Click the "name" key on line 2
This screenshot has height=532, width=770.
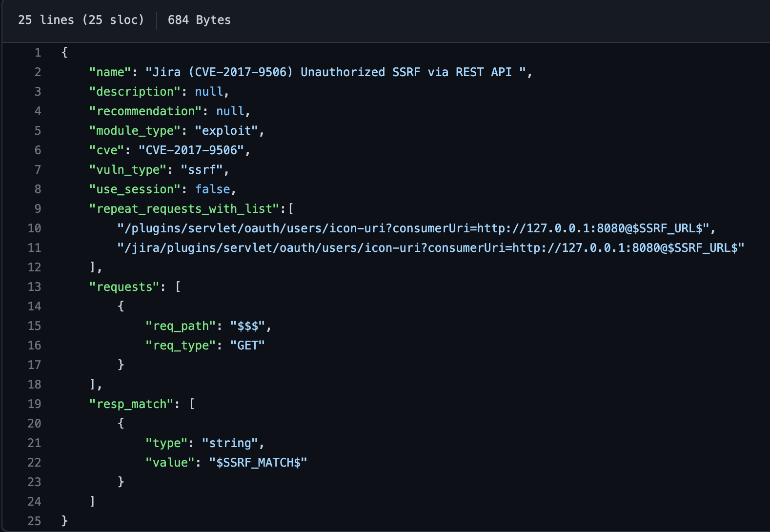pos(110,72)
